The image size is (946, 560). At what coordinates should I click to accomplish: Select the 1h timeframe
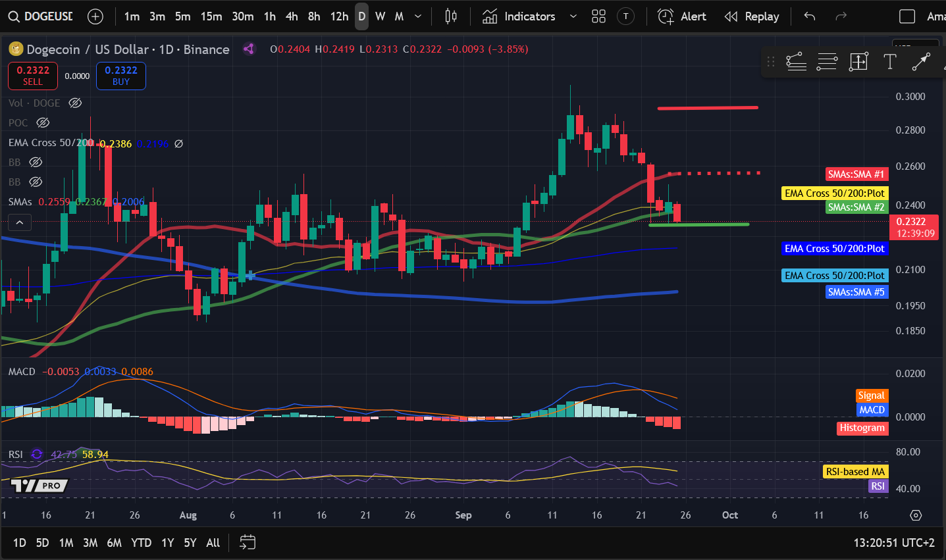(x=270, y=16)
